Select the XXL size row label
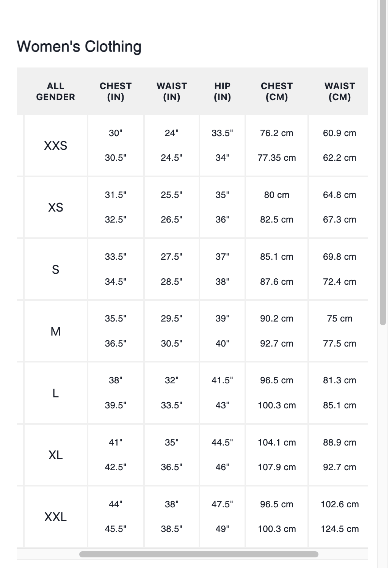Image resolution: width=392 pixels, height=568 pixels. (x=56, y=517)
